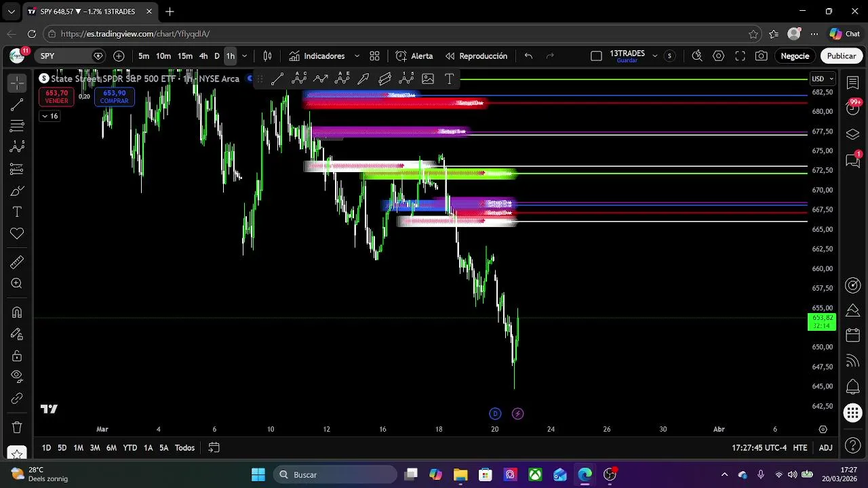This screenshot has height=488, width=868.
Task: Open the watchlist panel in right sidebar
Action: (x=853, y=83)
